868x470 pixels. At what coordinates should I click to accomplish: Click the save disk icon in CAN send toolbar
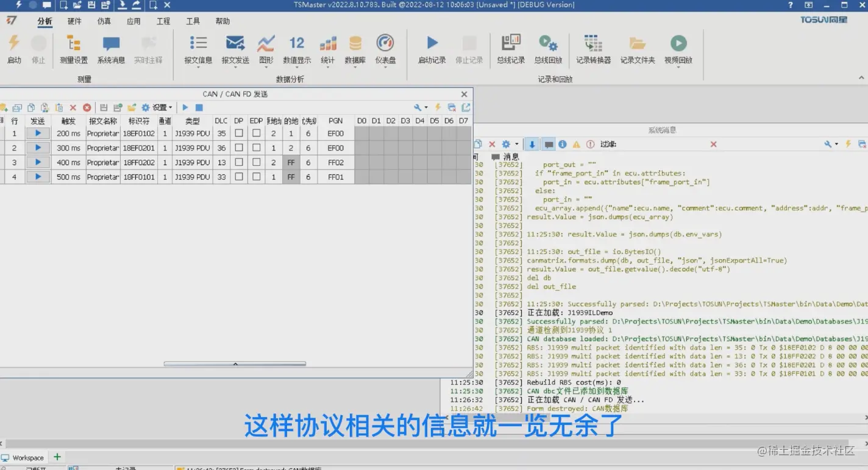pos(104,107)
